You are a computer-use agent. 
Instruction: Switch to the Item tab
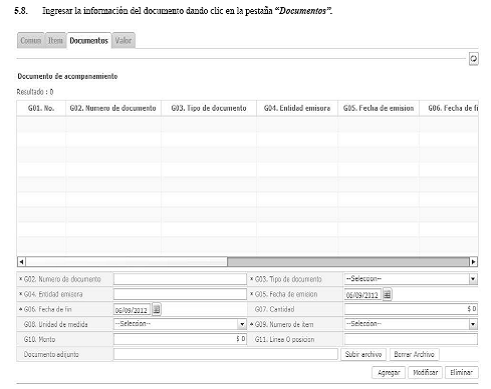55,41
